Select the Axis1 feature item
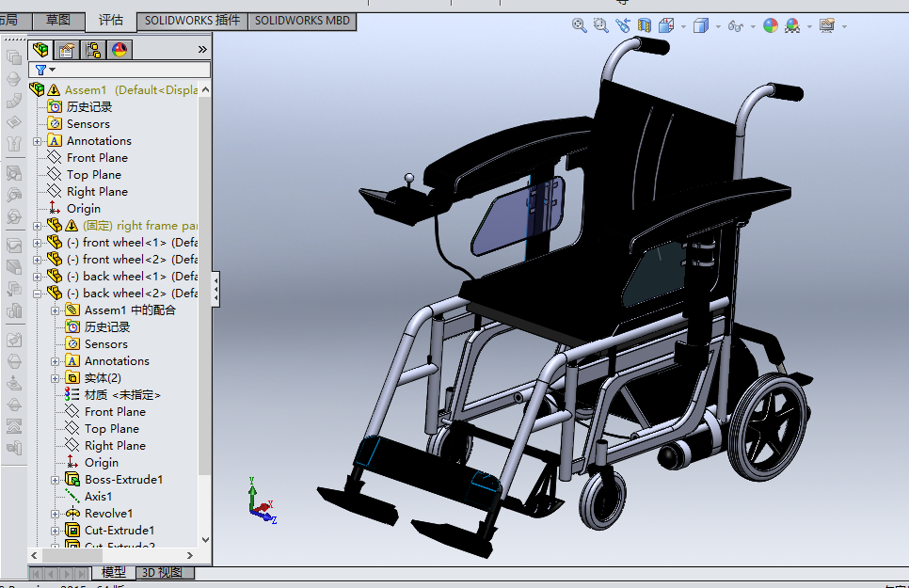 [x=98, y=497]
